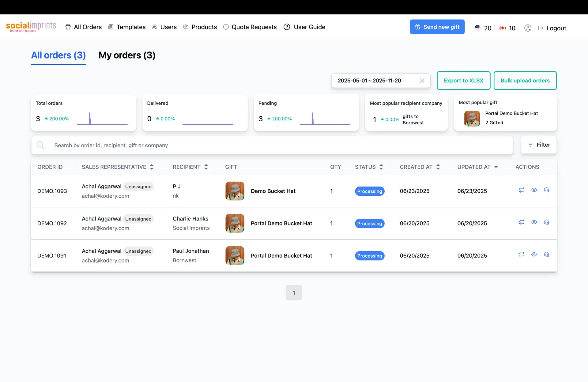The height and width of the screenshot is (382, 588).
Task: Open the User Guide
Action: (x=304, y=27)
